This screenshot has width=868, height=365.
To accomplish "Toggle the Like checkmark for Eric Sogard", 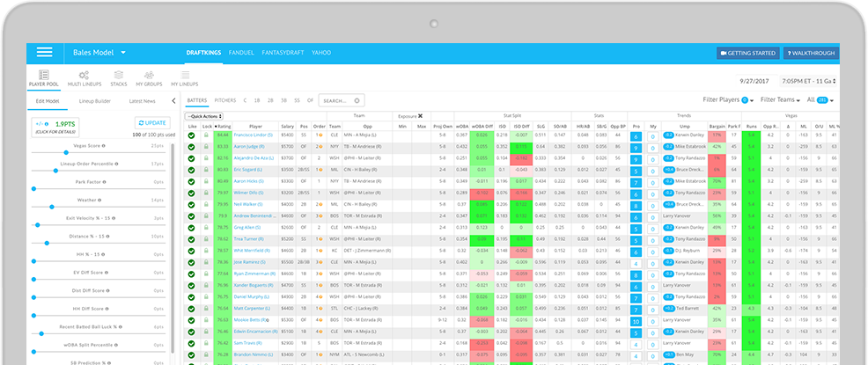I will [x=192, y=170].
